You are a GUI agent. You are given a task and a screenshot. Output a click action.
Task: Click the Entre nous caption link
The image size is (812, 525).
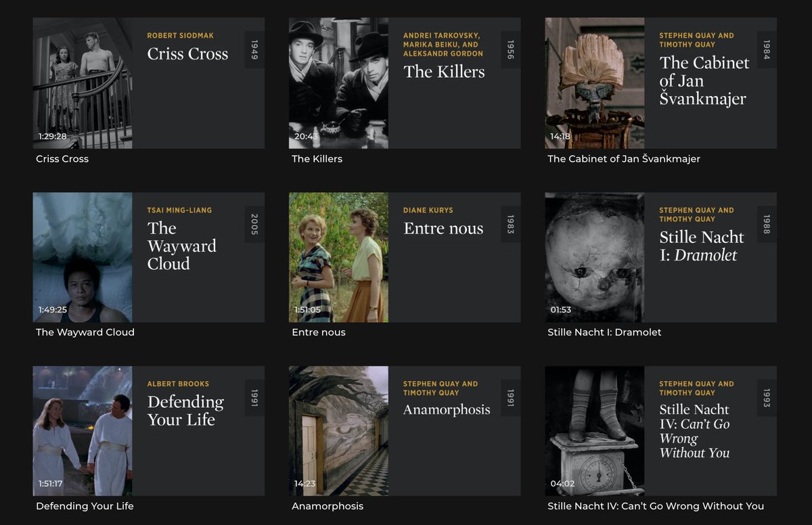click(x=319, y=332)
